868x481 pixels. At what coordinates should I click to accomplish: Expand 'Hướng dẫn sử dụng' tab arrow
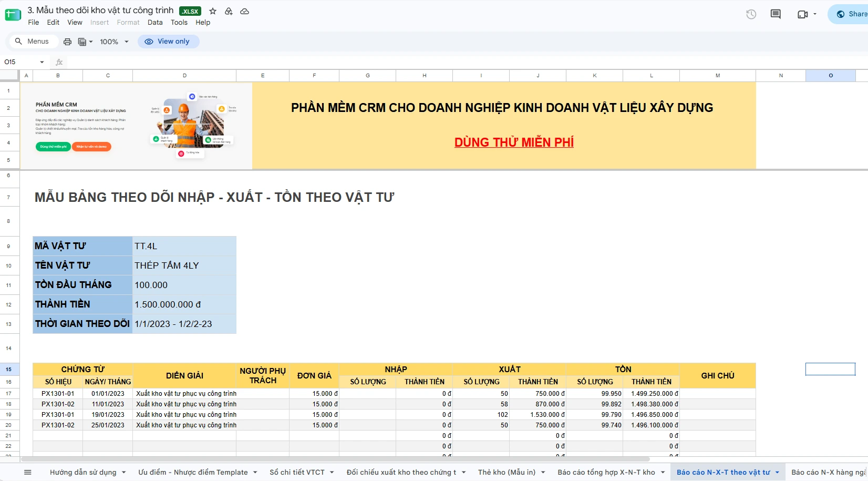point(124,472)
